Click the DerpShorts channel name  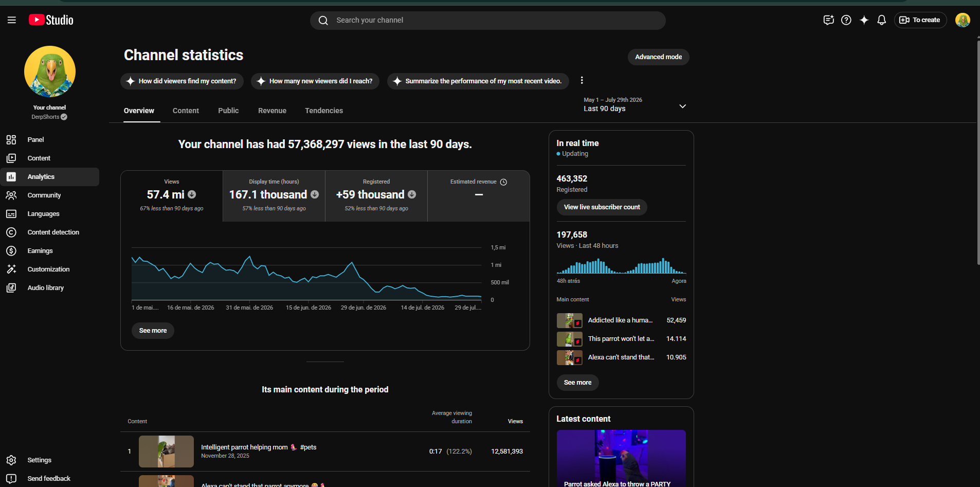[45, 117]
